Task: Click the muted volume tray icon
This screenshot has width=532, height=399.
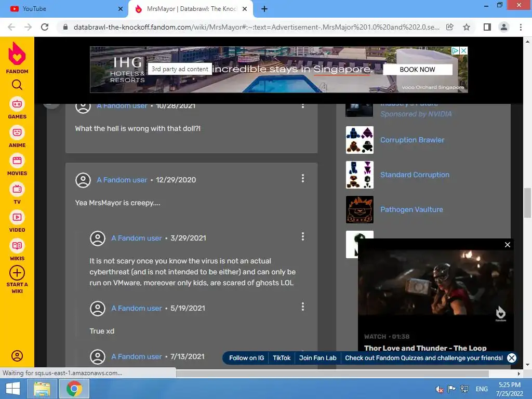Action: click(440, 389)
